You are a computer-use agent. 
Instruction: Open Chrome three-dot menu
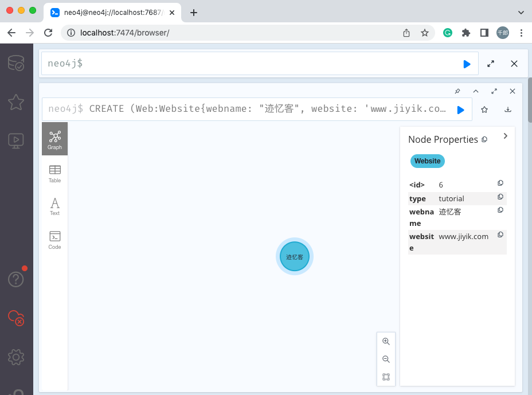click(521, 33)
